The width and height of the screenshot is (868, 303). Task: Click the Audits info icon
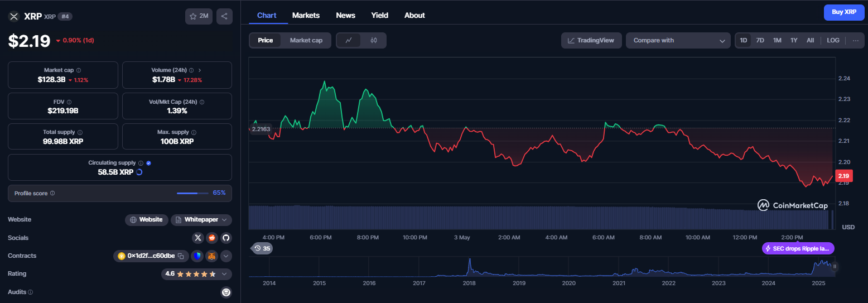pos(30,292)
